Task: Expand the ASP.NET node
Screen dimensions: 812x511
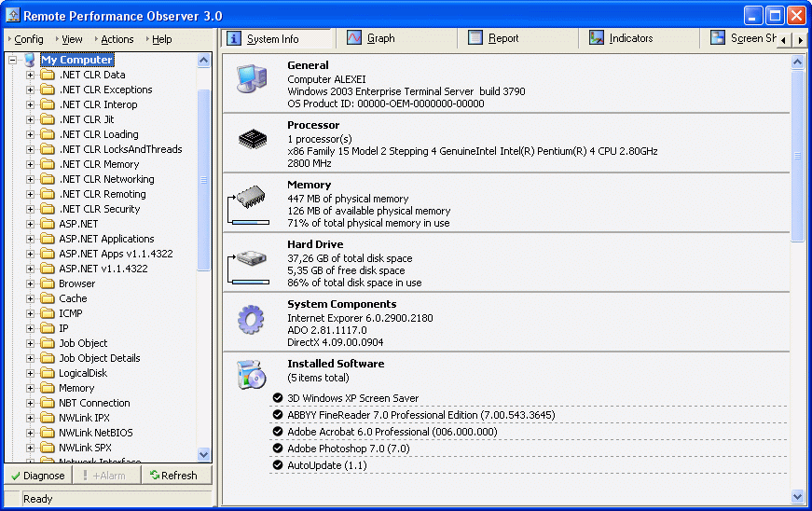Action: click(x=30, y=224)
